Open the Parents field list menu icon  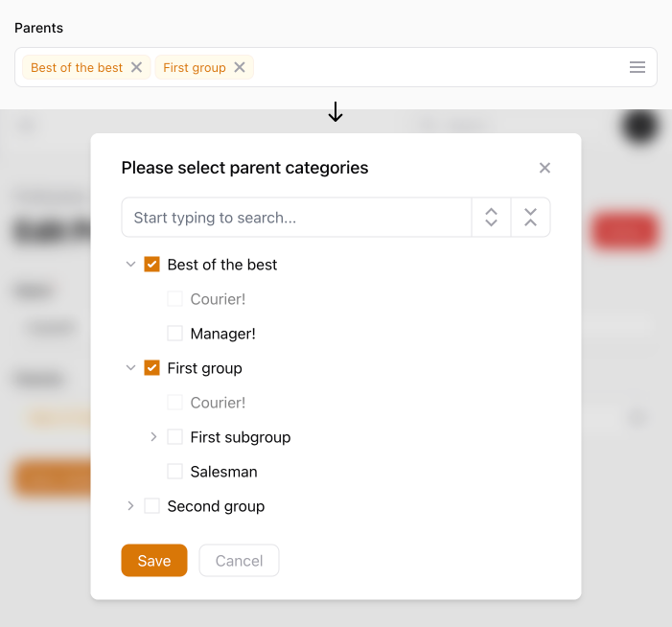point(637,67)
